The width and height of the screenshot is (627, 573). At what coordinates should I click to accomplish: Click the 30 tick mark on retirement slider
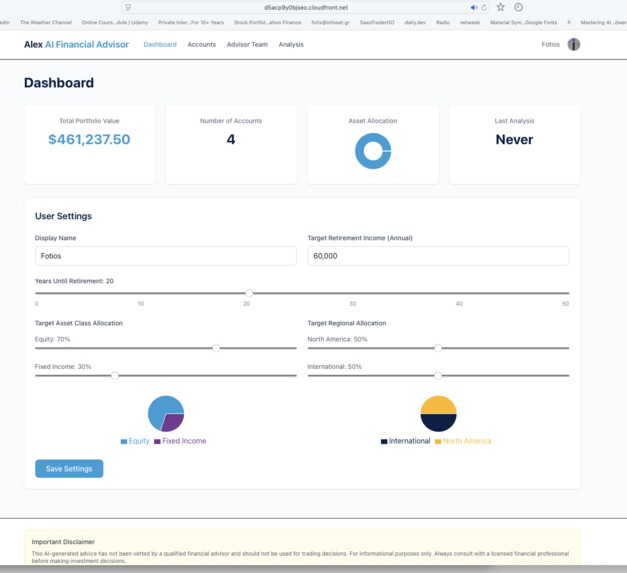(353, 304)
